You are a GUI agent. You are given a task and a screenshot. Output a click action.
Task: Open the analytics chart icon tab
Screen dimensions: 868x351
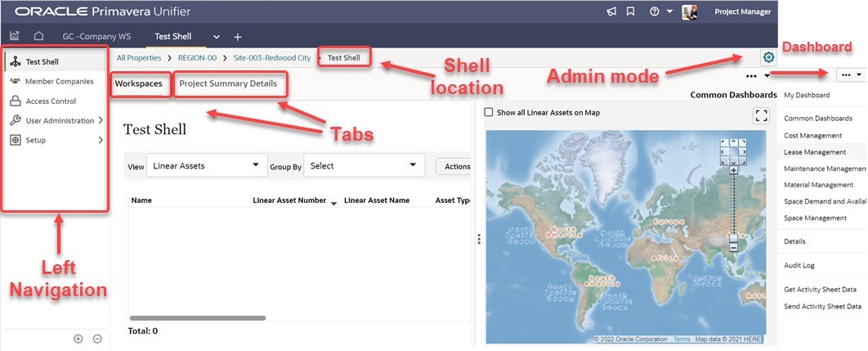[15, 37]
